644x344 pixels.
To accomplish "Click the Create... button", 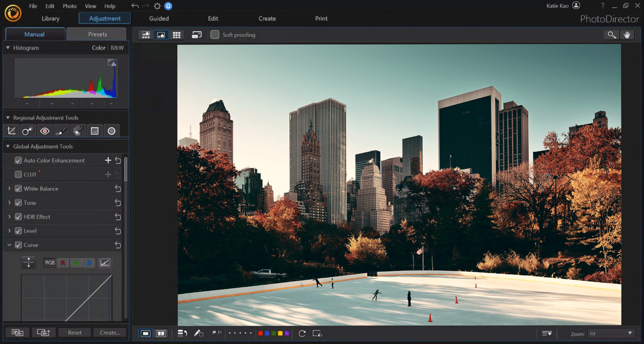I will pyautogui.click(x=110, y=333).
